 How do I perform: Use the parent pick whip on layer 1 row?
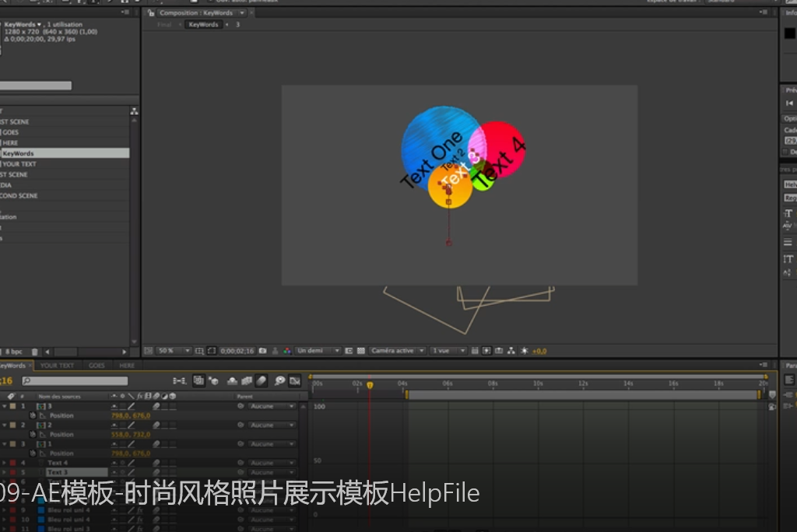pyautogui.click(x=241, y=406)
